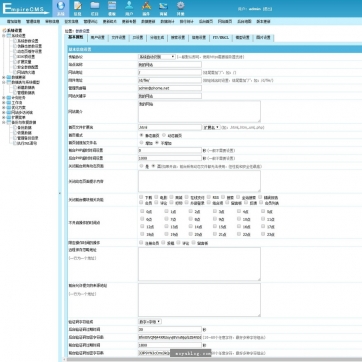This screenshot has height=362, width=362.
Task: Collapse the 备份与恢复数据 tree node
Action: (4, 122)
